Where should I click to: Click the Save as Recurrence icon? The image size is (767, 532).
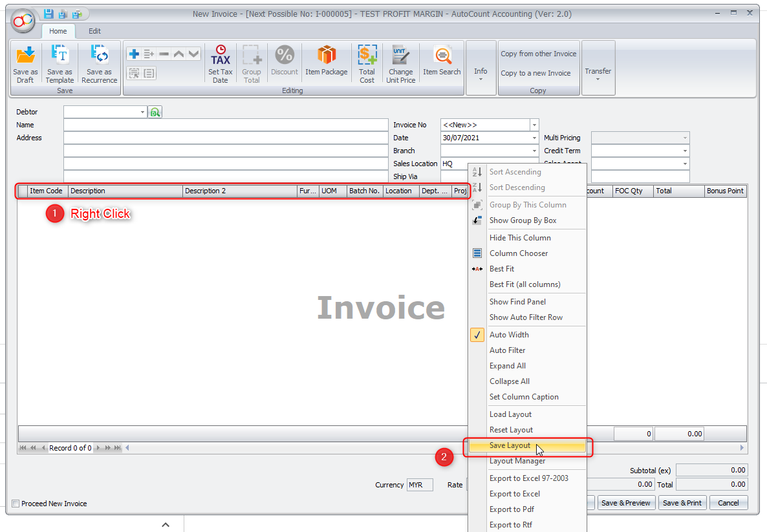click(100, 64)
